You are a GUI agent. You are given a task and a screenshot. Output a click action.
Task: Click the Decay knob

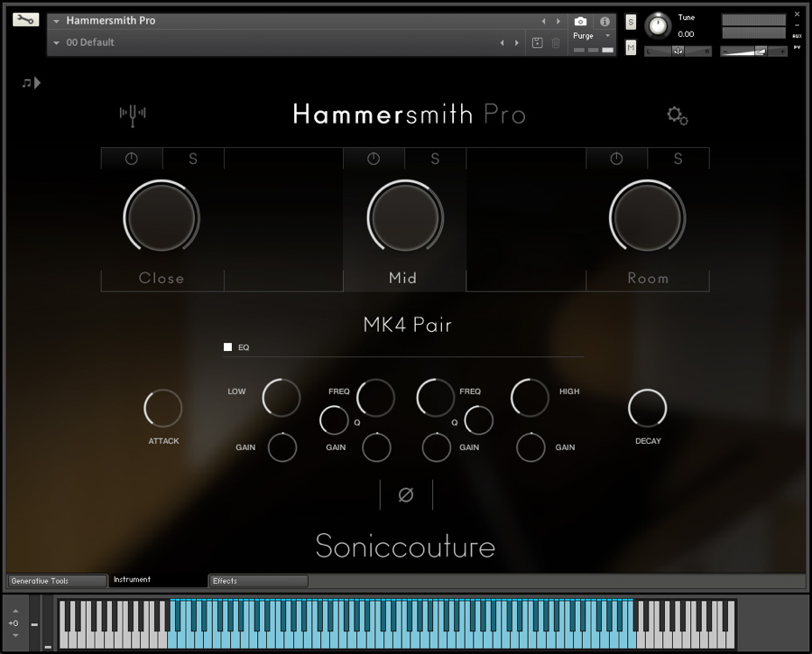click(647, 408)
